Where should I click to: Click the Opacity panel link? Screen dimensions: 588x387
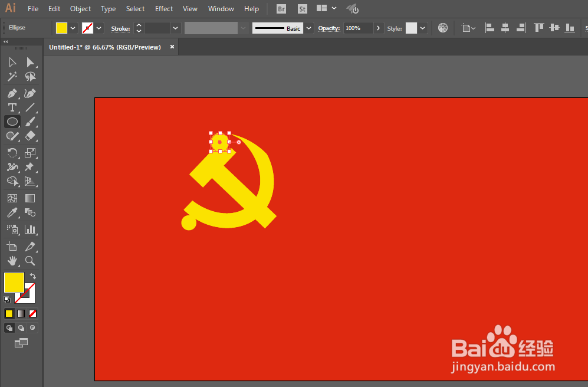329,28
